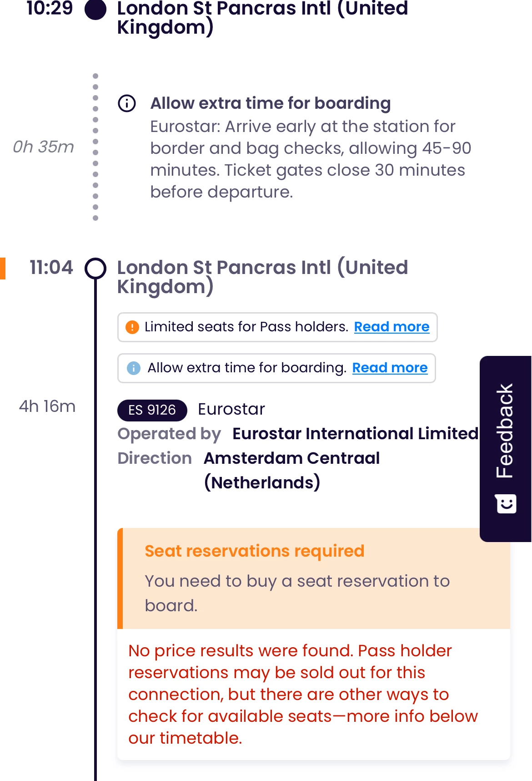
Task: Click Eurostar International Limited operator name
Action: [x=355, y=434]
